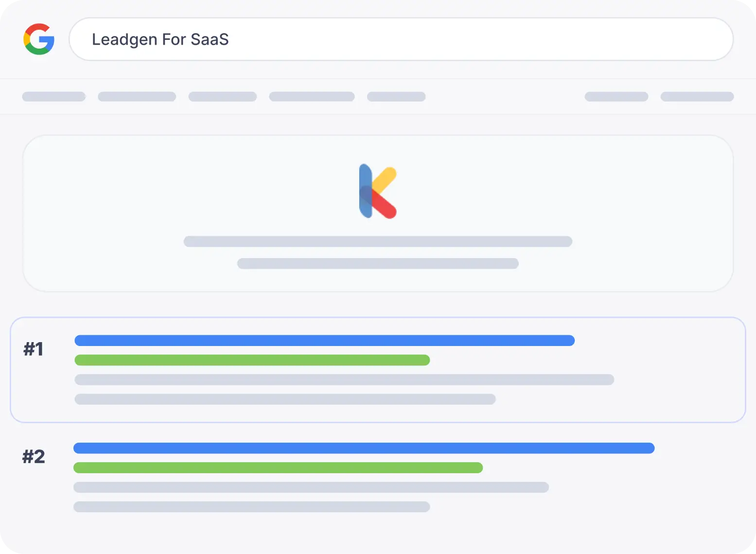Click the 'Leadgen For SaaS' search field
756x554 pixels.
401,39
